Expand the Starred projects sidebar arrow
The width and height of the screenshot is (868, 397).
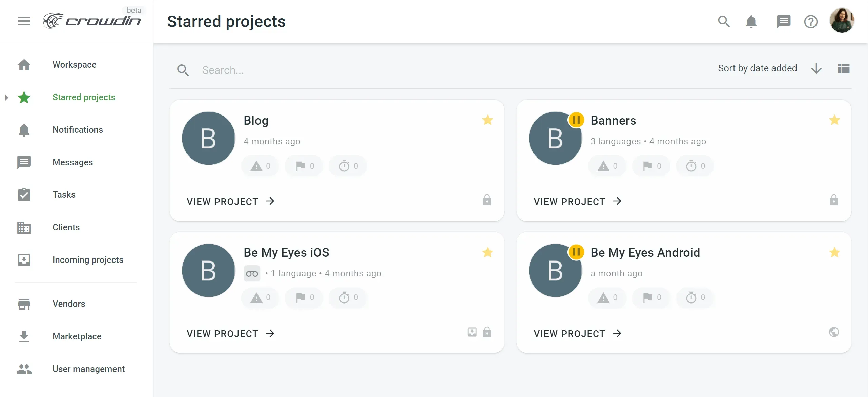(x=6, y=98)
